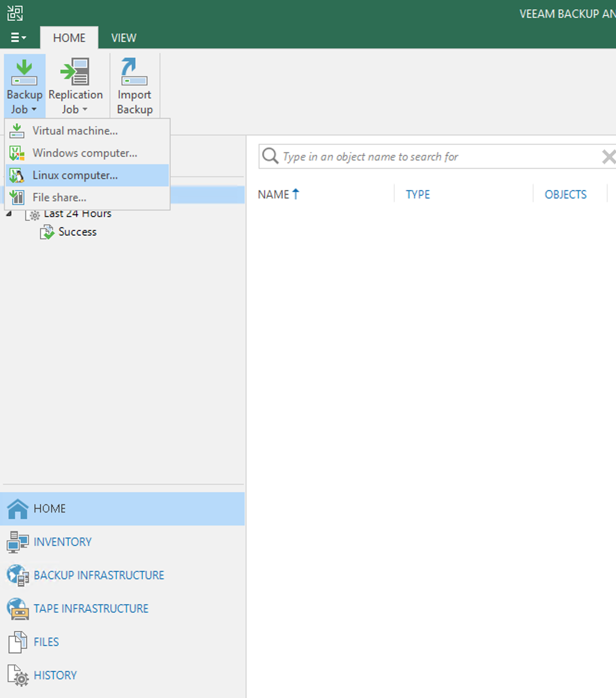Open the FILES navigation pane
Screen dimensions: 616x698
click(122, 642)
